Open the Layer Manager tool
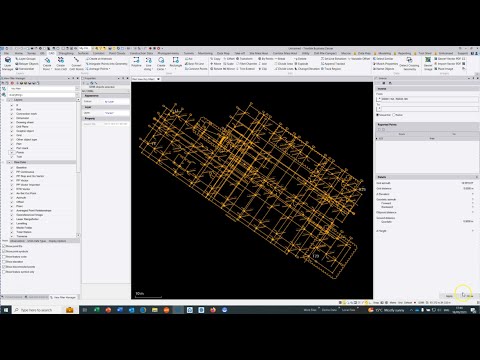The width and height of the screenshot is (480, 360). [x=7, y=63]
